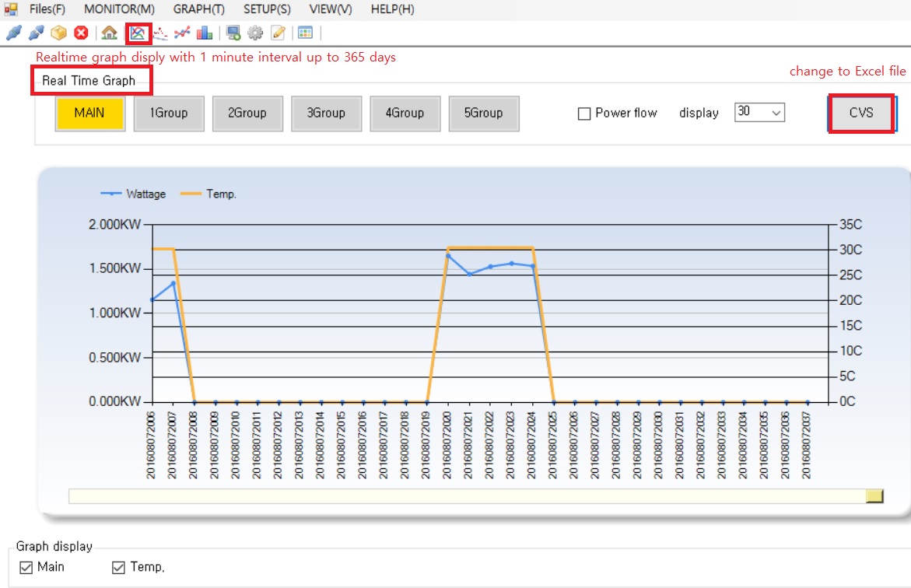Click the monitor with green plus icon

(x=233, y=33)
